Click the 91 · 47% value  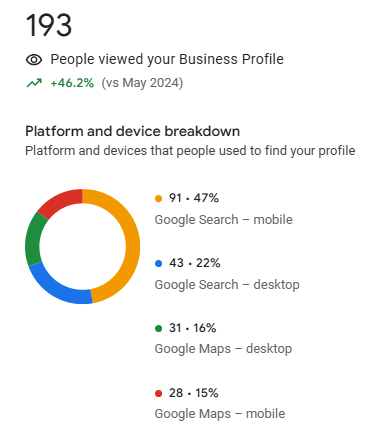[194, 198]
